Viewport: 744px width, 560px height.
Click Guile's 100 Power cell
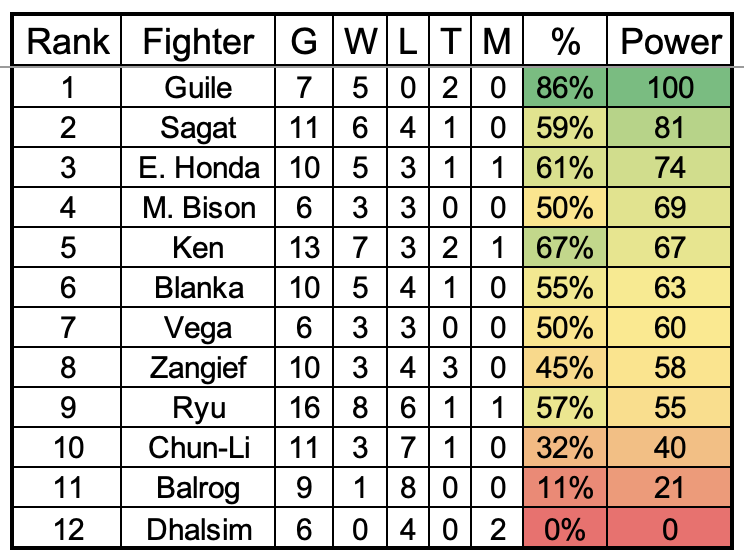(669, 87)
